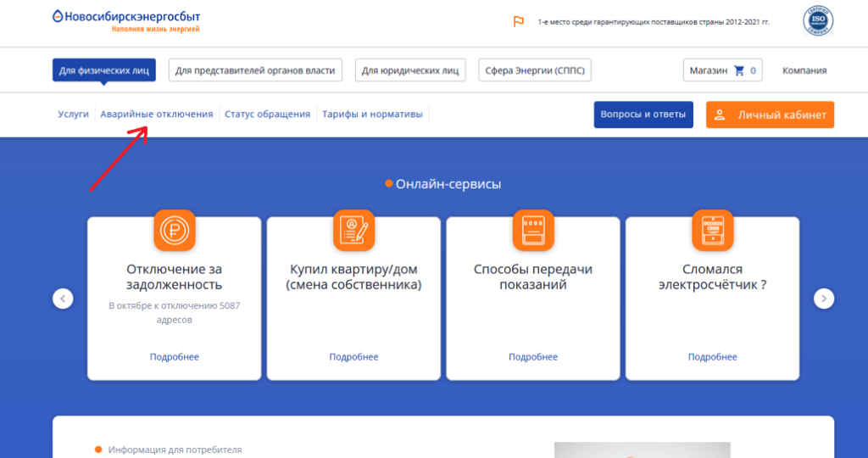
Task: Click the meter icon above Способы передачи показаний
Action: [533, 230]
